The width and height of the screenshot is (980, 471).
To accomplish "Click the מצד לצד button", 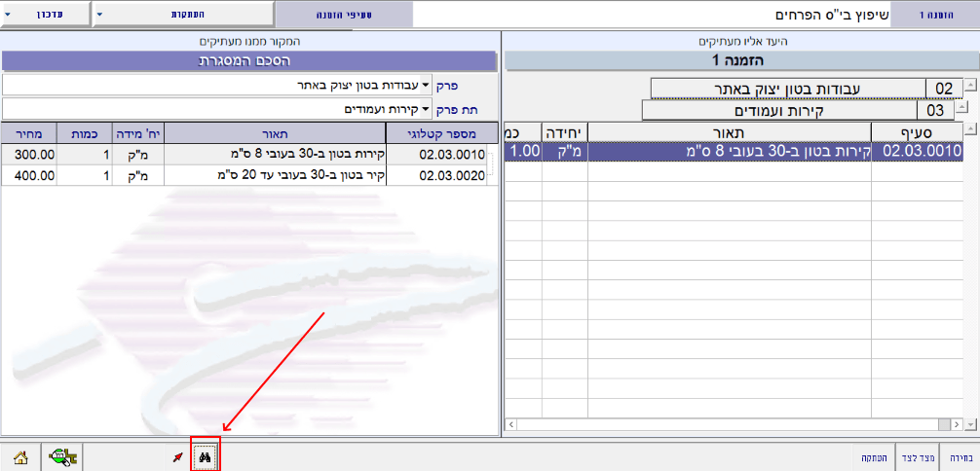I will coord(916,456).
